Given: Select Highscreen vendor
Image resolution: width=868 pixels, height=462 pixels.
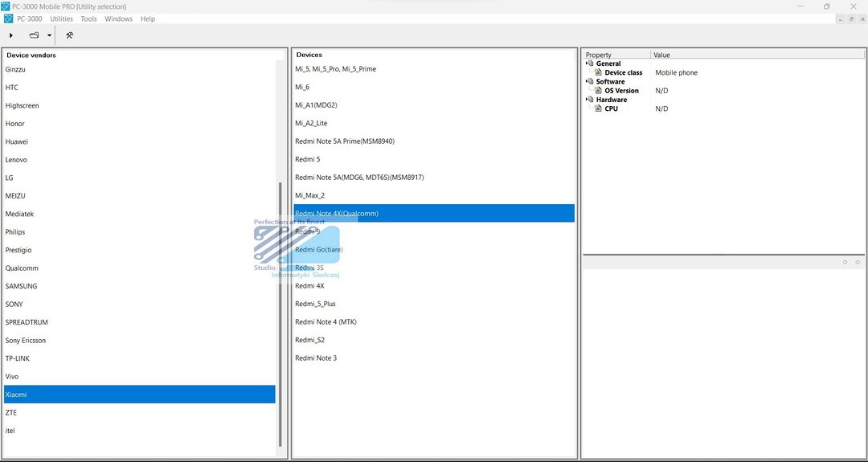Looking at the screenshot, I should click(x=140, y=106).
